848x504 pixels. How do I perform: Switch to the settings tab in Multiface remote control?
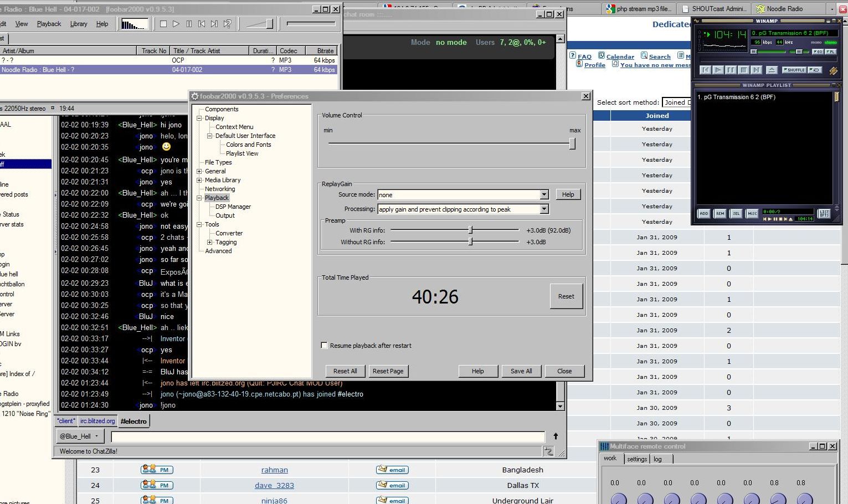click(637, 459)
